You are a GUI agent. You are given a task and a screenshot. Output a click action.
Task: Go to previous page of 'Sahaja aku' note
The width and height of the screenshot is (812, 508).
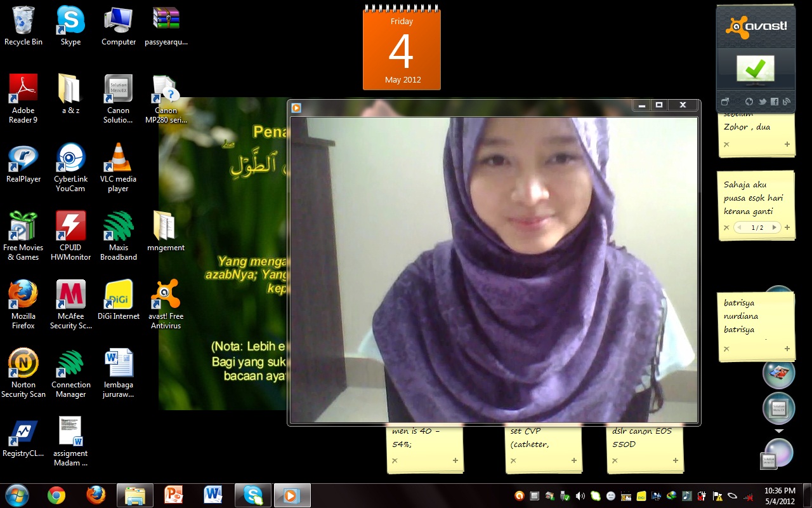[x=740, y=227]
